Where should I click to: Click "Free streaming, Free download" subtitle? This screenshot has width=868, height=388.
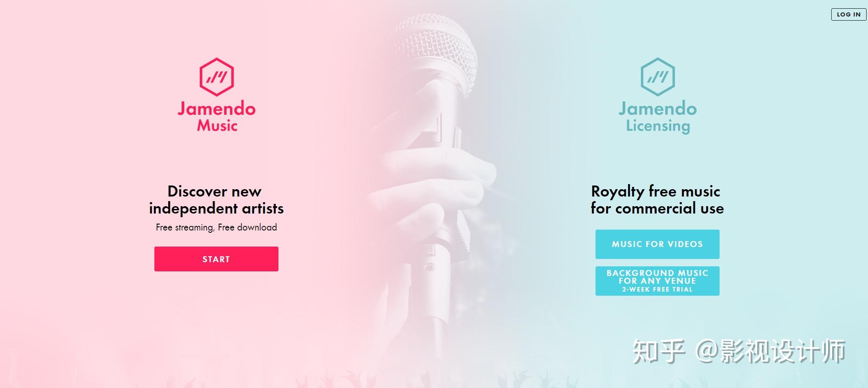(x=216, y=227)
